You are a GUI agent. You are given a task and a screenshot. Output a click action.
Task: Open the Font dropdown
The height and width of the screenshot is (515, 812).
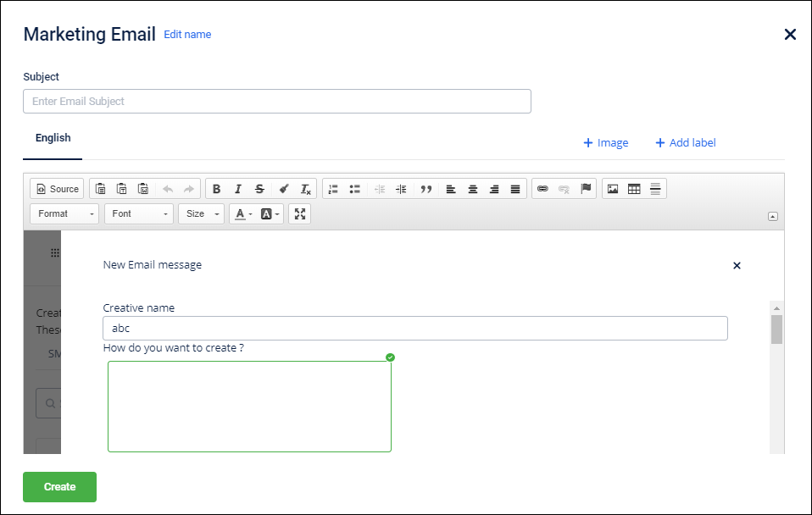tap(139, 213)
